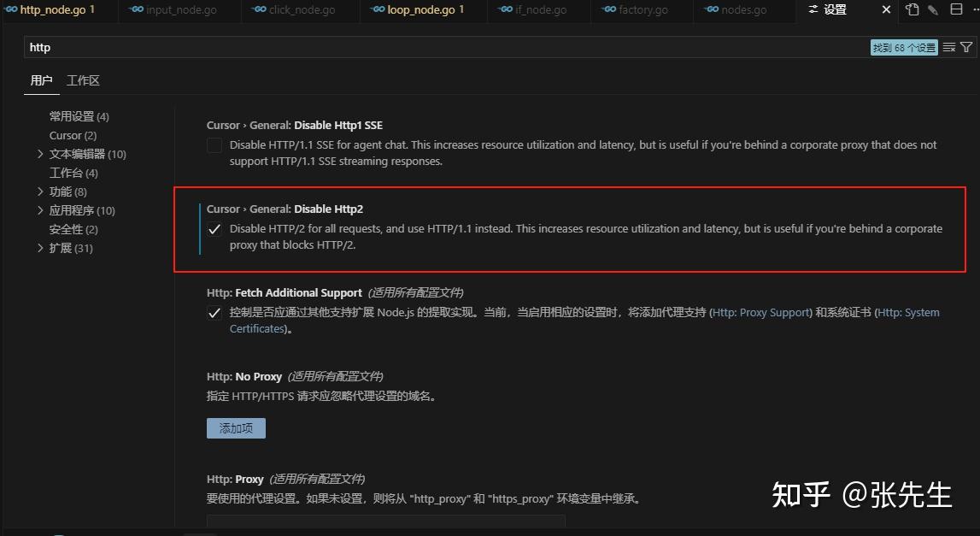Click the 添加项 button
Viewport: 980px width, 536px height.
236,427
